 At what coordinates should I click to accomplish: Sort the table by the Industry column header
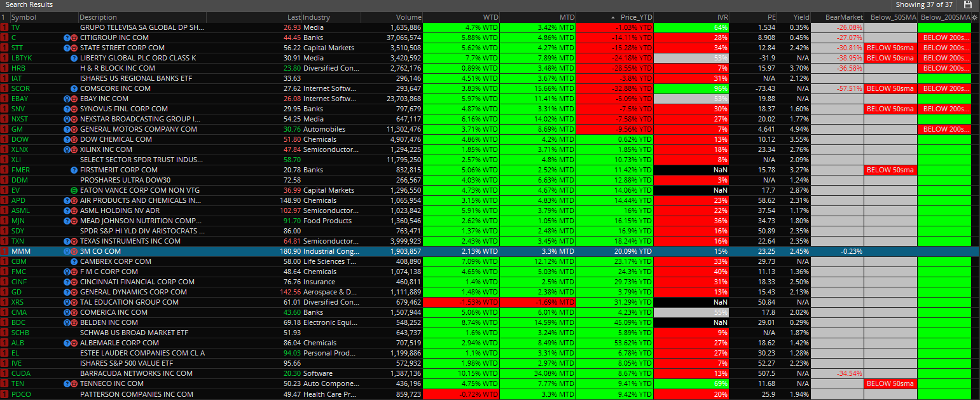tap(316, 17)
